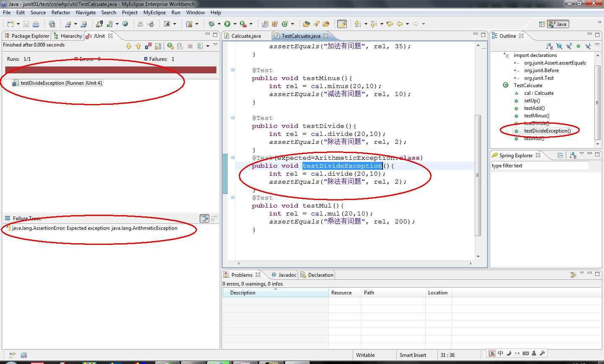Collapse the testDivide method fold marker
604x364 pixels.
[x=233, y=118]
